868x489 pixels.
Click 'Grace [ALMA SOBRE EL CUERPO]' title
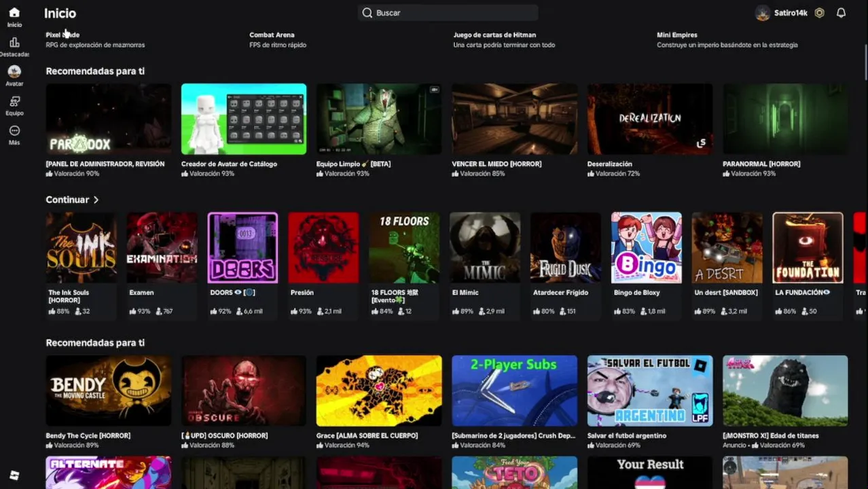point(367,435)
